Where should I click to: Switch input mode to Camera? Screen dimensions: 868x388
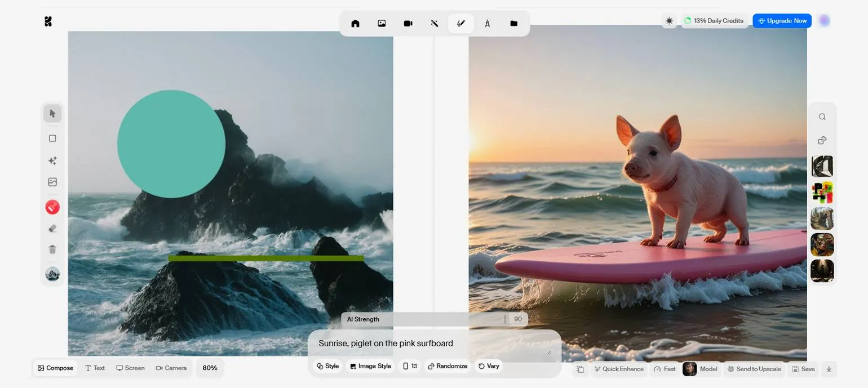pos(171,368)
